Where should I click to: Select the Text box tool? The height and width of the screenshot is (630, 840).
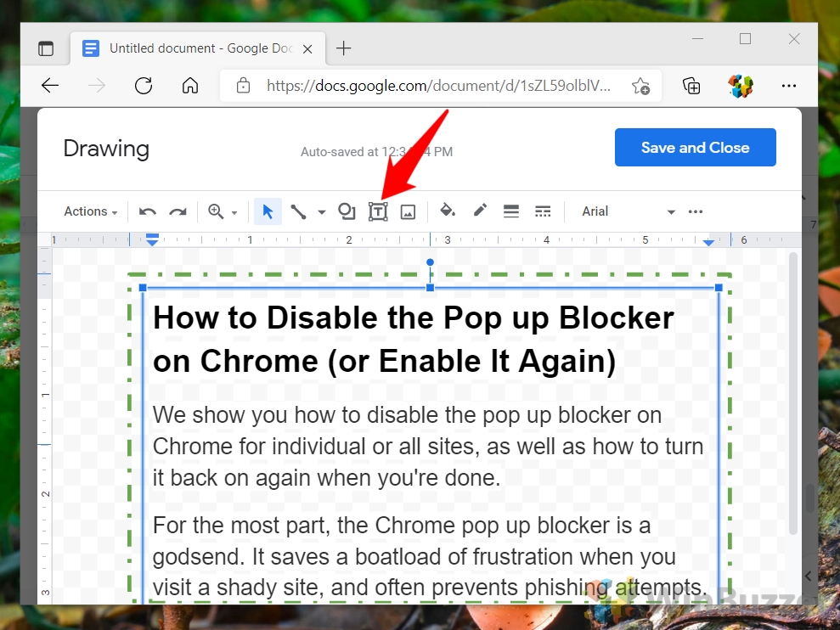tap(378, 211)
